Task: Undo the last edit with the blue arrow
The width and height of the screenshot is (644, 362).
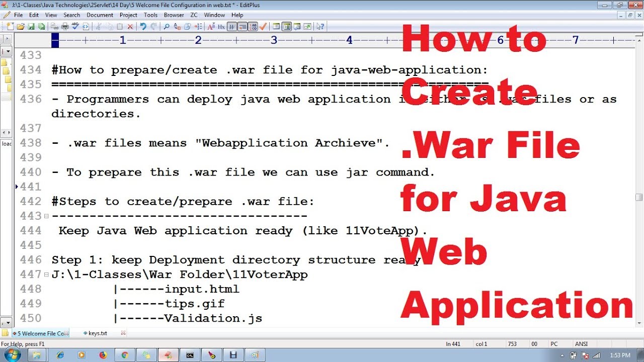Action: 143,26
